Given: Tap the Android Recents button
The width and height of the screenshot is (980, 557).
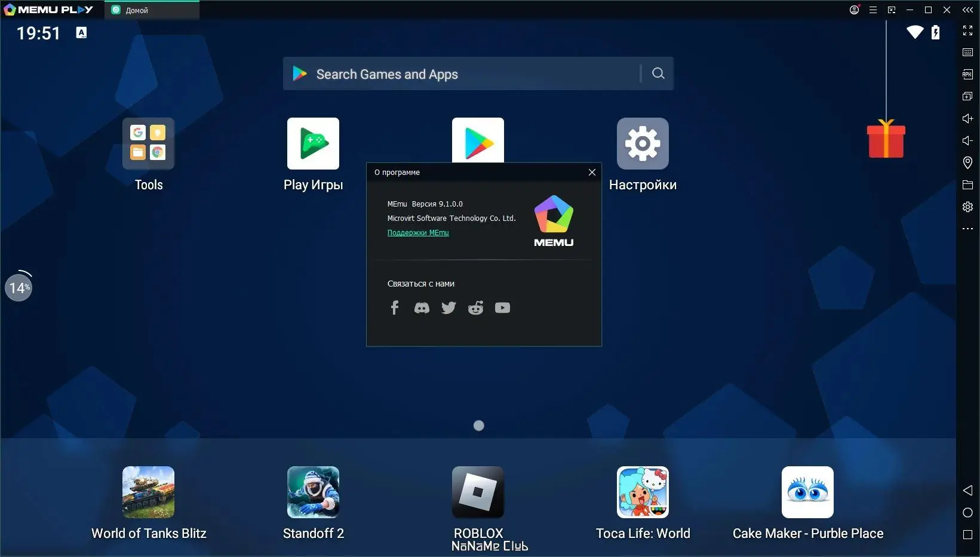Looking at the screenshot, I should (x=968, y=535).
